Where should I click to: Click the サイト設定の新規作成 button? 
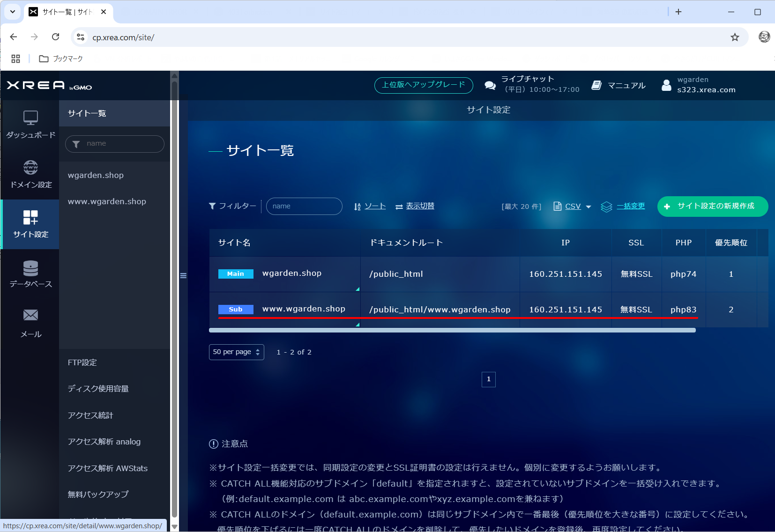point(712,207)
